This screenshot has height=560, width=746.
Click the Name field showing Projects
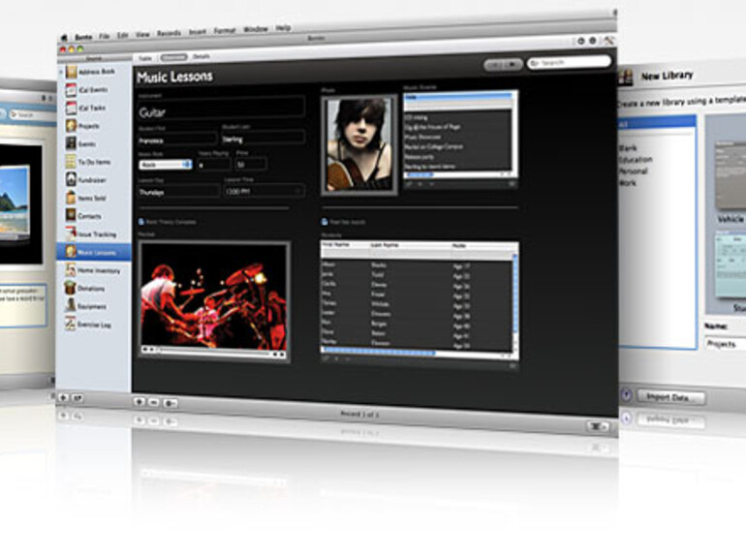point(725,344)
